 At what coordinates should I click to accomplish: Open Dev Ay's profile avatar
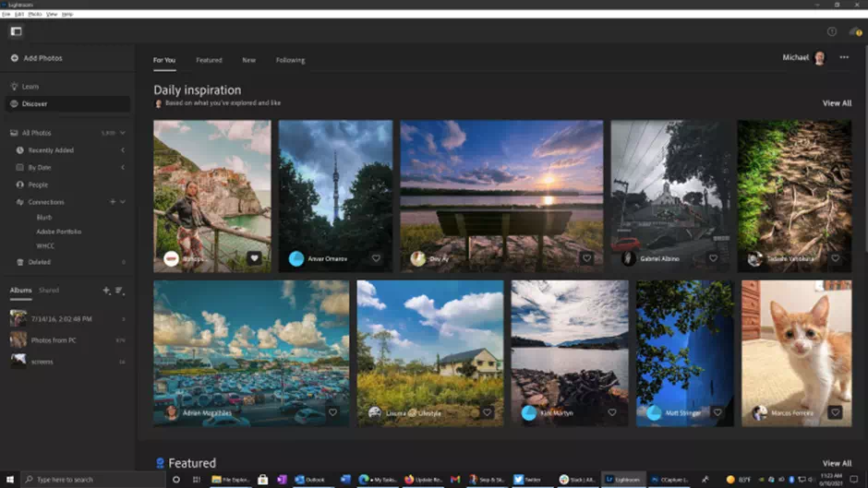pos(418,258)
